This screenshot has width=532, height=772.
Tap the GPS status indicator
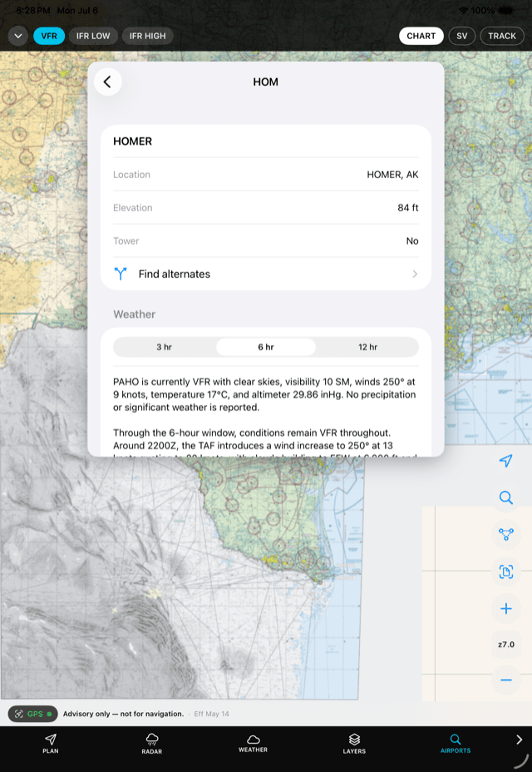33,714
